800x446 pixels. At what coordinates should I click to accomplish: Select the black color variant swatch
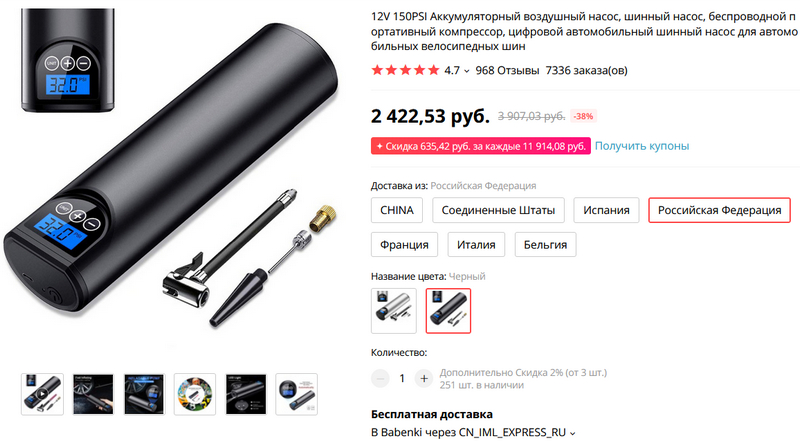(448, 311)
